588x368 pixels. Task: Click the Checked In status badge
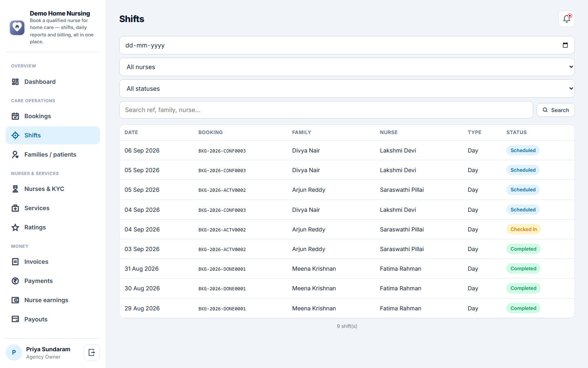(523, 229)
